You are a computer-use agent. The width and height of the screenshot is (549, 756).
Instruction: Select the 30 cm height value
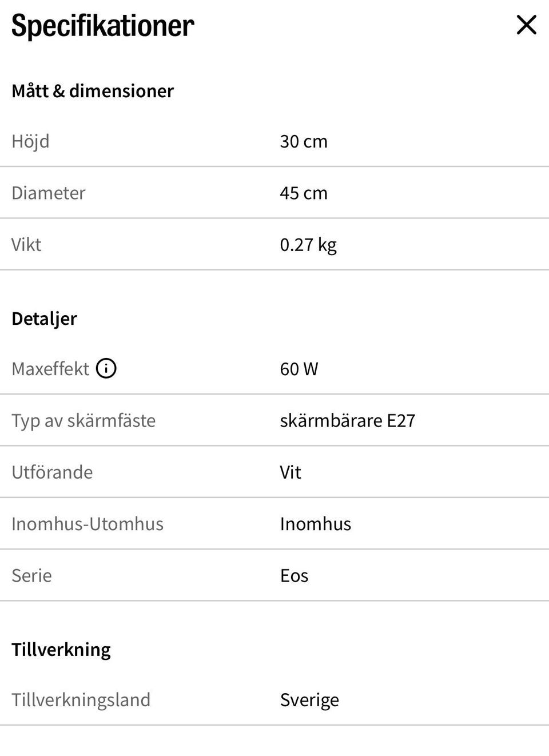[304, 141]
